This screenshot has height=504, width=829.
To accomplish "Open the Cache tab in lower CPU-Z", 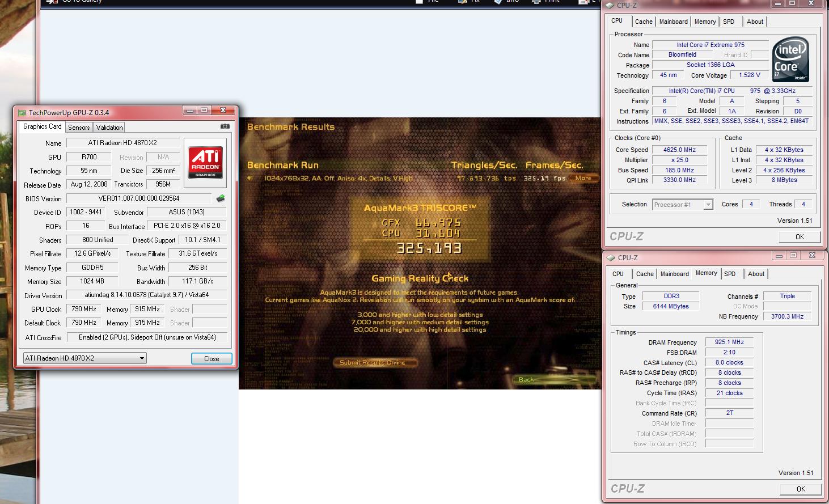I will tap(645, 274).
